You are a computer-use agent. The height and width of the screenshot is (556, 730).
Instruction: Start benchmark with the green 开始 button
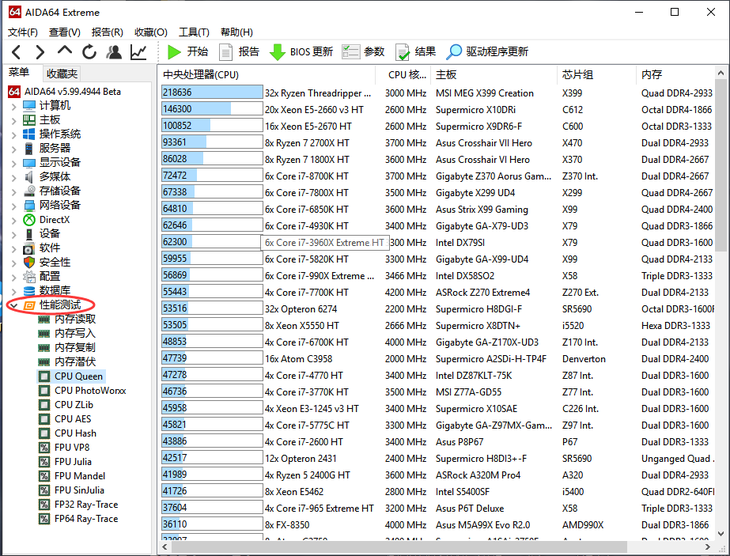(187, 52)
